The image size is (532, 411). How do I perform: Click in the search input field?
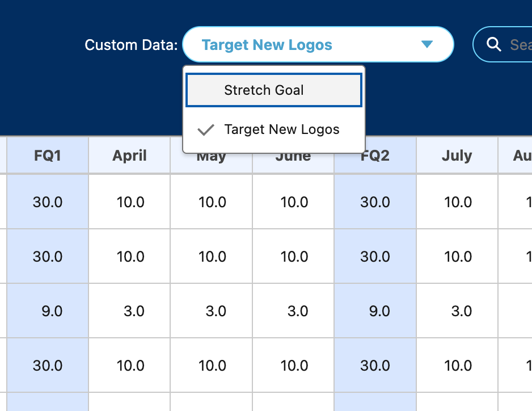[519, 44]
